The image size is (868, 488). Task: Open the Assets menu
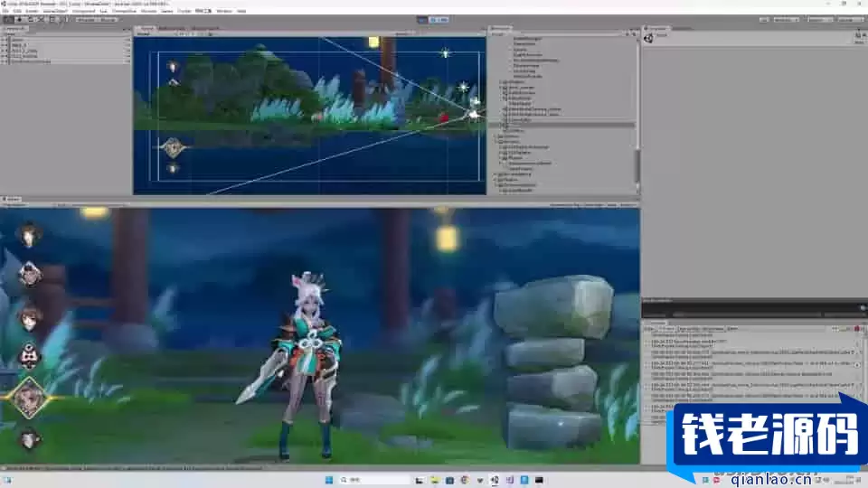coord(33,11)
